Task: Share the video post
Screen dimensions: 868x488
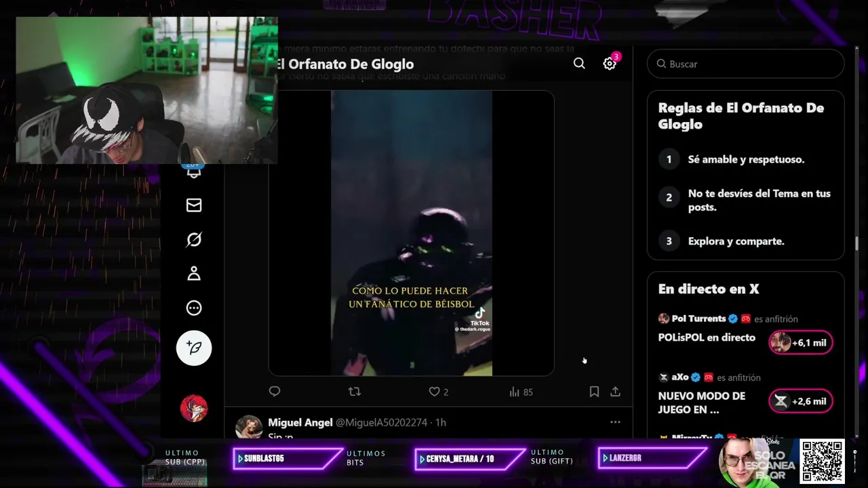Action: pos(615,391)
